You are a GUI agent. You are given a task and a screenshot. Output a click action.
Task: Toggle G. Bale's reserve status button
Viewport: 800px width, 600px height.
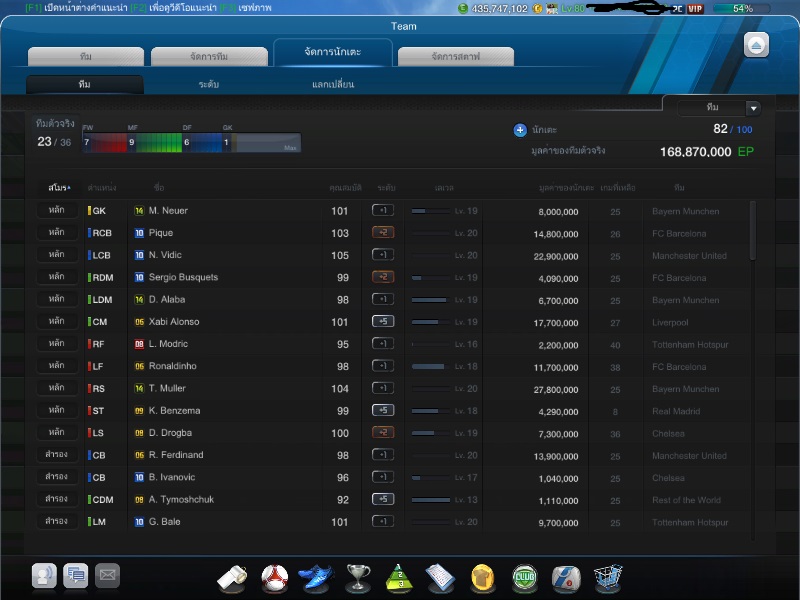(x=57, y=521)
